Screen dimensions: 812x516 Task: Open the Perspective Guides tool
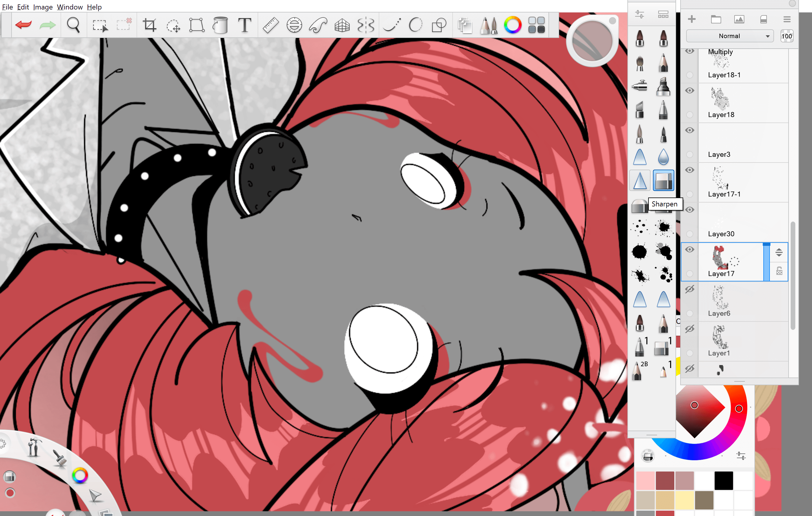342,25
